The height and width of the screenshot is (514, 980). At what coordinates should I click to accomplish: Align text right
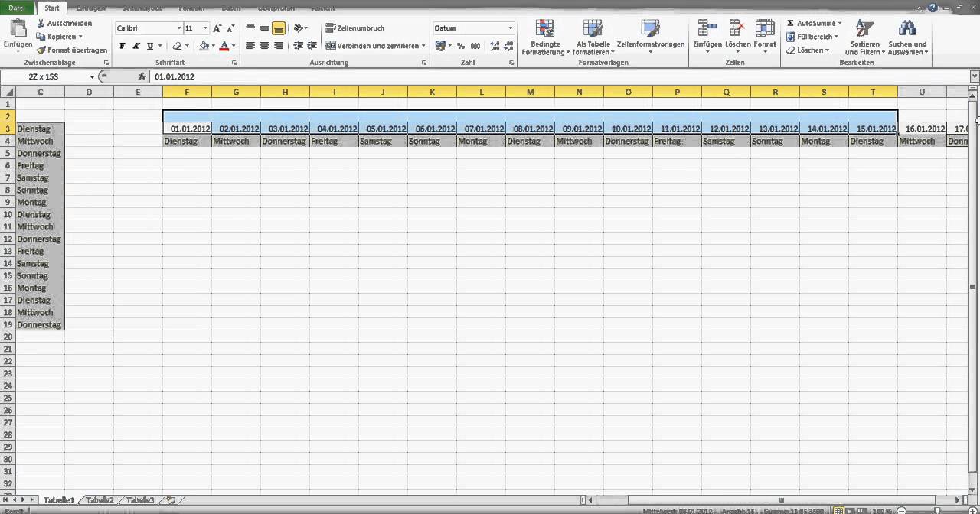pos(279,46)
